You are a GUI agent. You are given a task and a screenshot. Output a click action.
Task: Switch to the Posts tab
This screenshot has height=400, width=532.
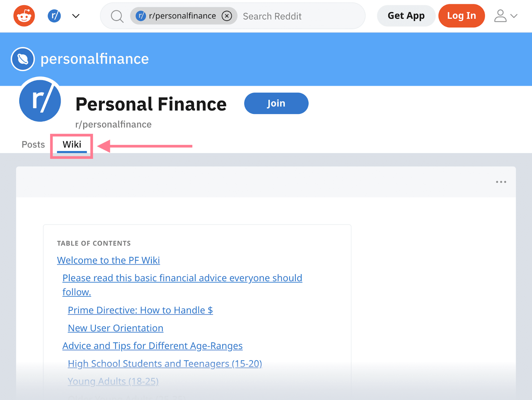pyautogui.click(x=33, y=144)
